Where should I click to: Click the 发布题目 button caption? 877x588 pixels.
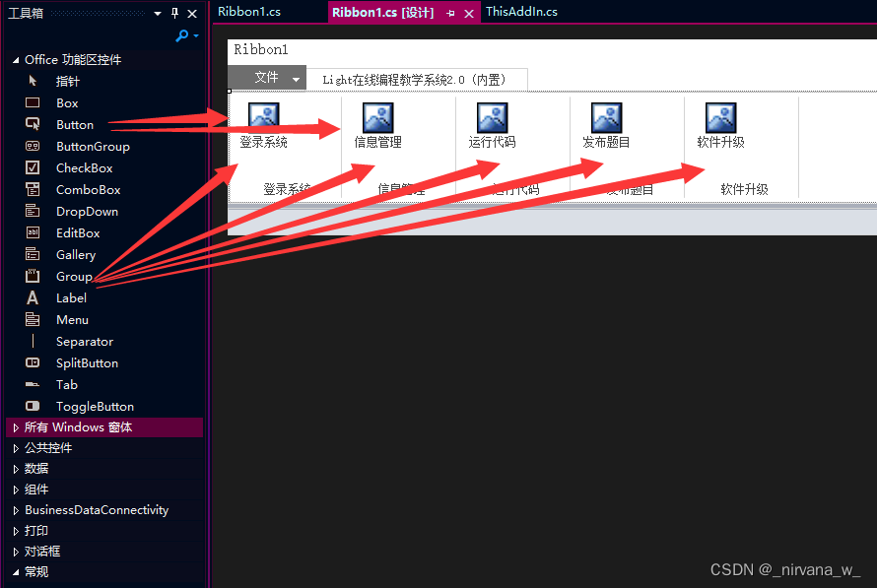(x=606, y=142)
